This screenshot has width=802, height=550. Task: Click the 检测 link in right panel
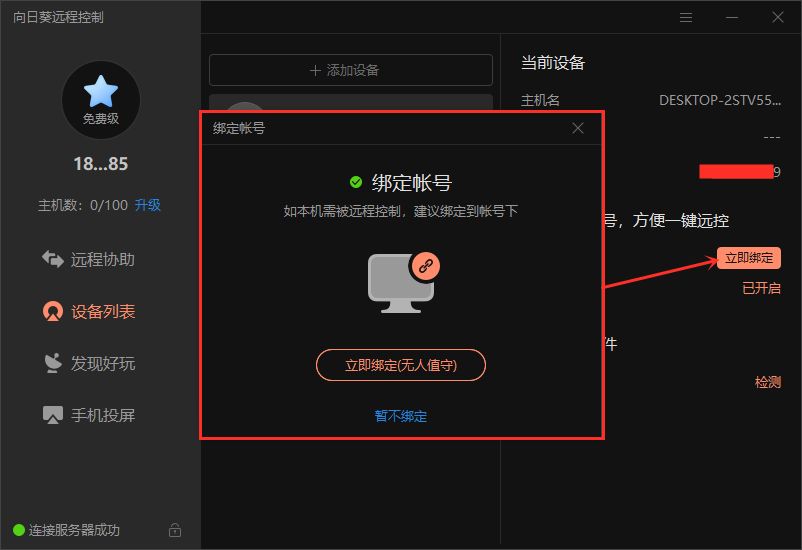[x=767, y=382]
